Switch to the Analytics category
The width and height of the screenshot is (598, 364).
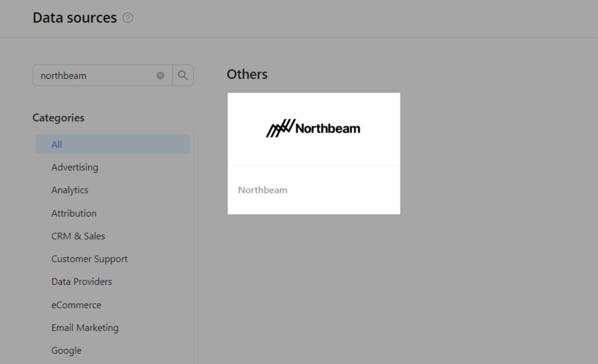point(70,190)
